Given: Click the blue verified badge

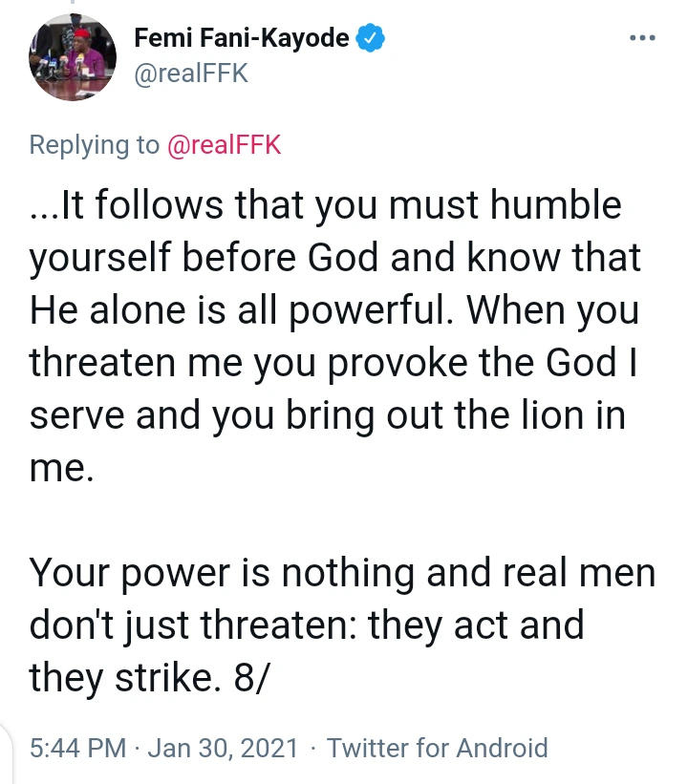Looking at the screenshot, I should click(371, 39).
